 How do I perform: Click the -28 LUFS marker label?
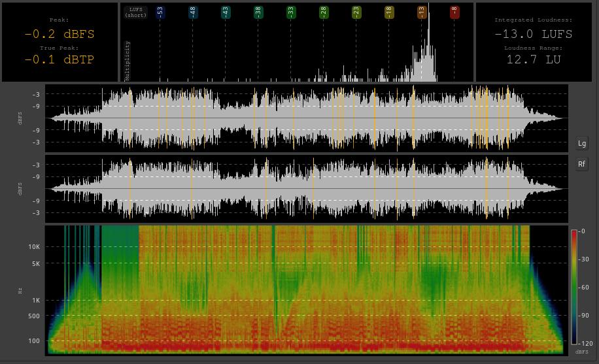(x=324, y=12)
